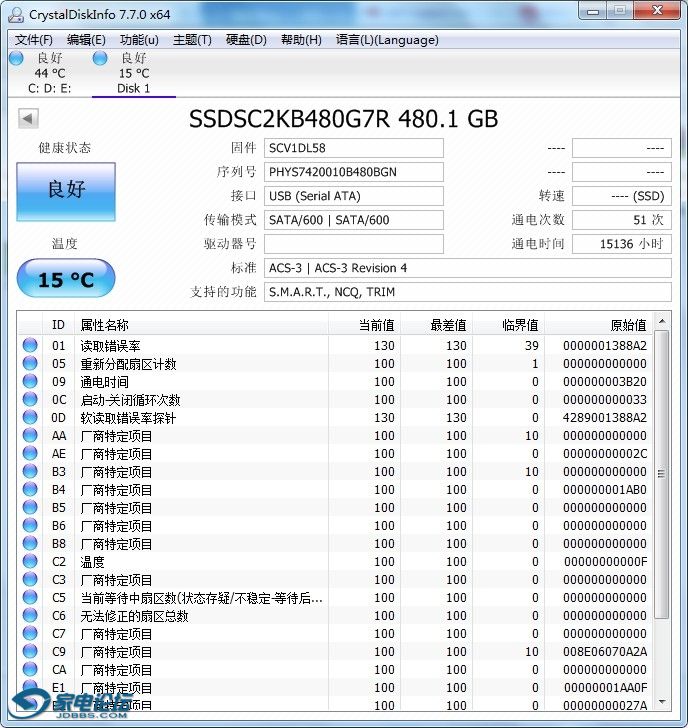Click scrollbar down arrow of SMART list
This screenshot has height=728, width=688.
(x=662, y=702)
